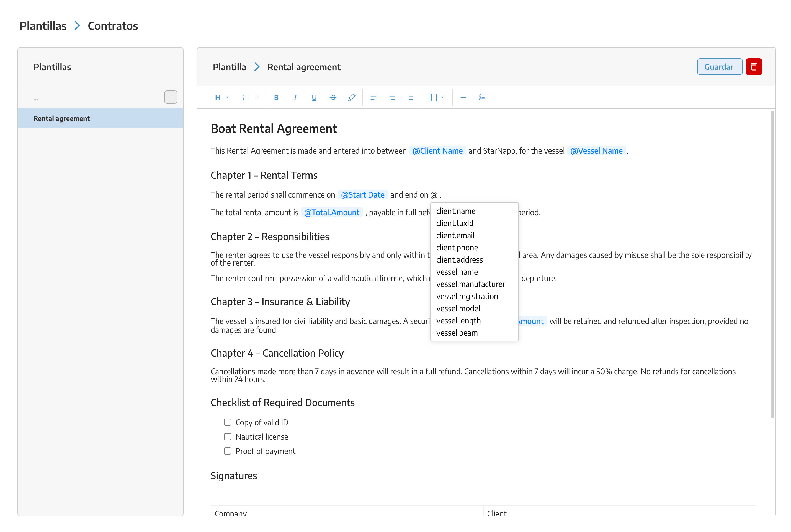Check the Proof of payment box
This screenshot has height=532, width=791.
click(228, 451)
